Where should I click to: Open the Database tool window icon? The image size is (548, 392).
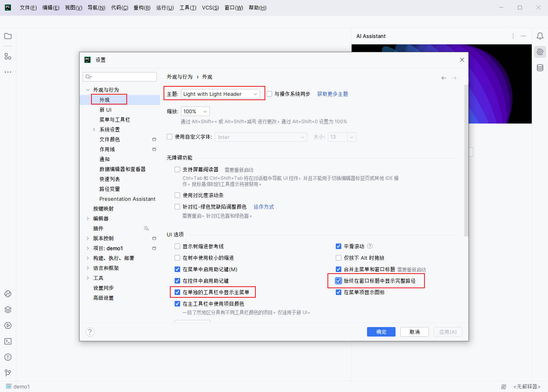[540, 68]
